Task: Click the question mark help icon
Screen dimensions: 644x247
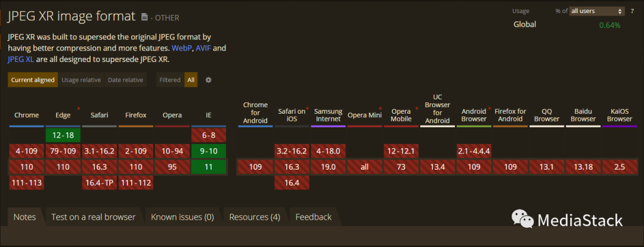Action: point(631,11)
